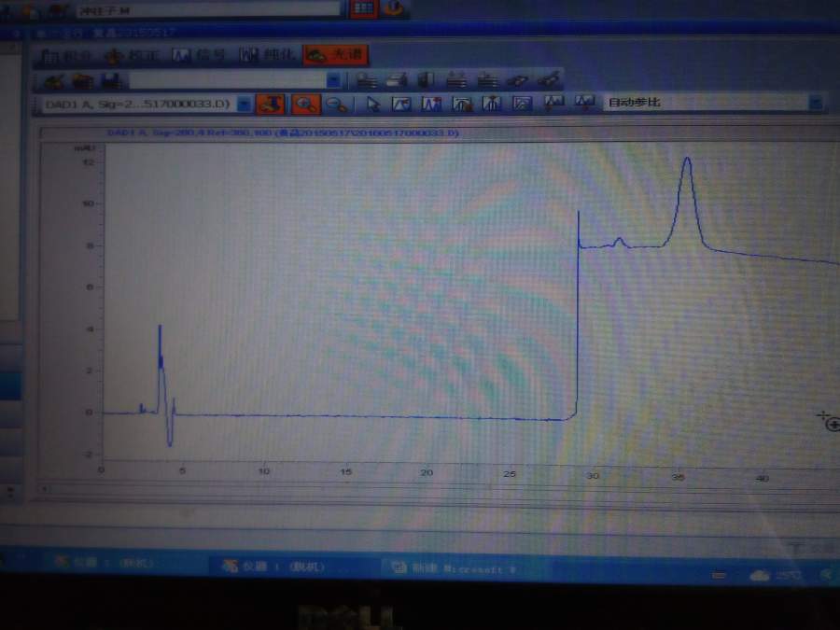Click the open folder icon
This screenshot has width=840, height=630.
[x=82, y=81]
